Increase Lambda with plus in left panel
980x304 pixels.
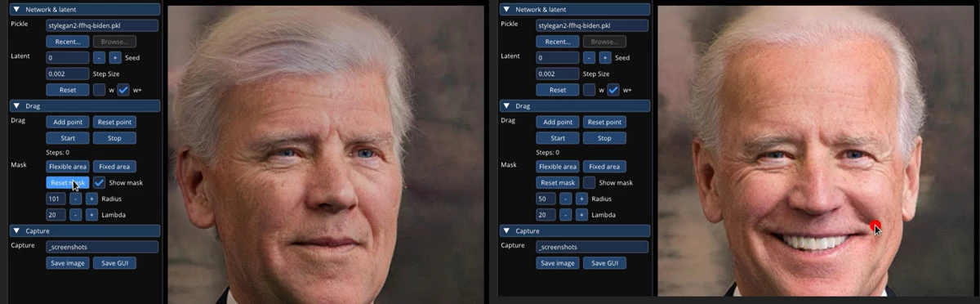tap(91, 215)
